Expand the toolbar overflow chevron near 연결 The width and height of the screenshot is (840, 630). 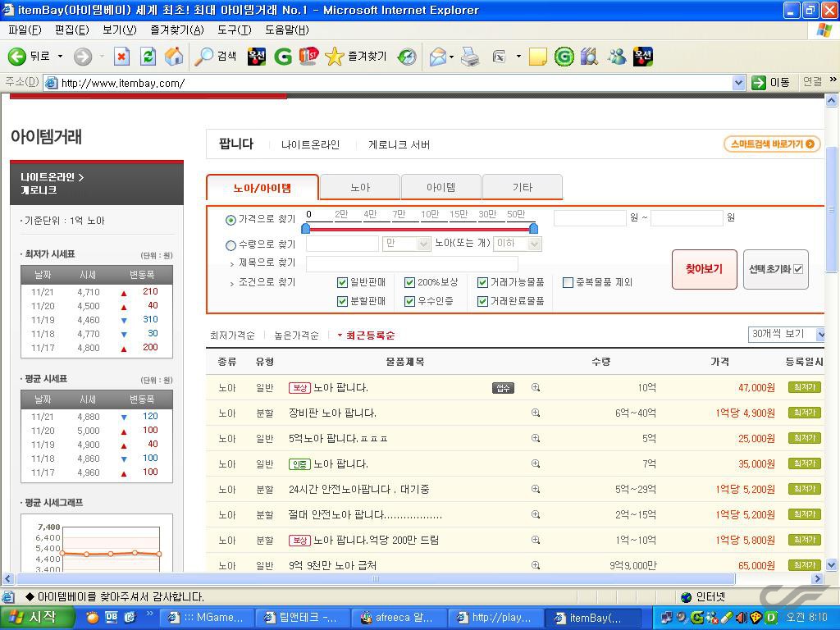click(833, 80)
